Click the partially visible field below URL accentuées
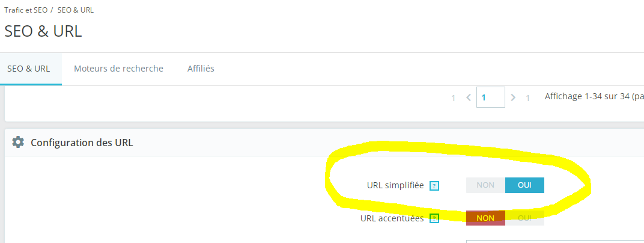This screenshot has width=644, height=243. pyautogui.click(x=555, y=241)
